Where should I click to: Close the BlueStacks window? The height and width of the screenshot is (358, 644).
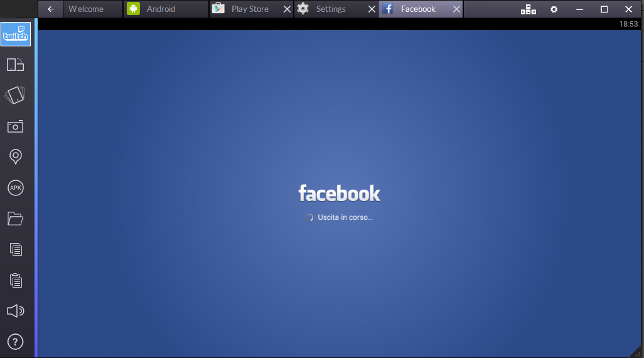tap(628, 9)
